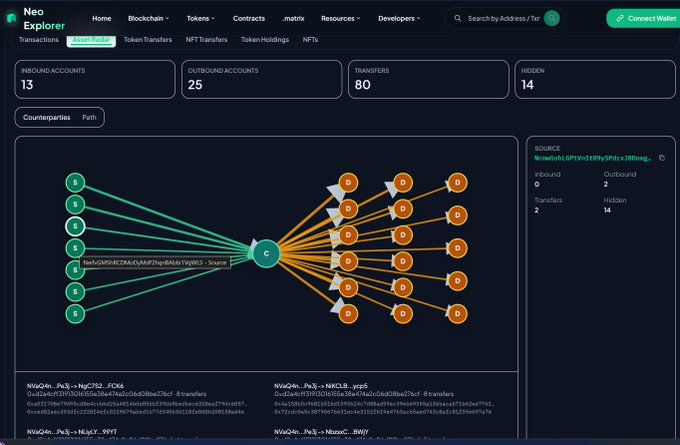Image resolution: width=680 pixels, height=445 pixels.
Task: Click the Hidden 14 card
Action: [x=595, y=79]
